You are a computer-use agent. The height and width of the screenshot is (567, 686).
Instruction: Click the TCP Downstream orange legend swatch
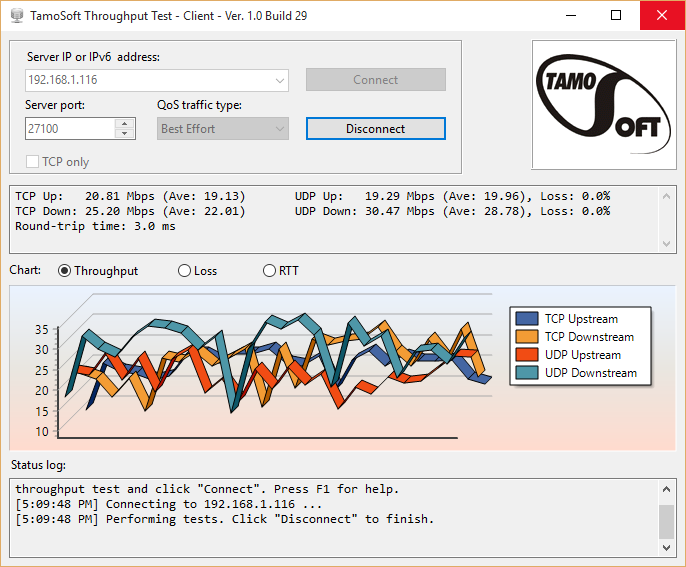(x=527, y=336)
